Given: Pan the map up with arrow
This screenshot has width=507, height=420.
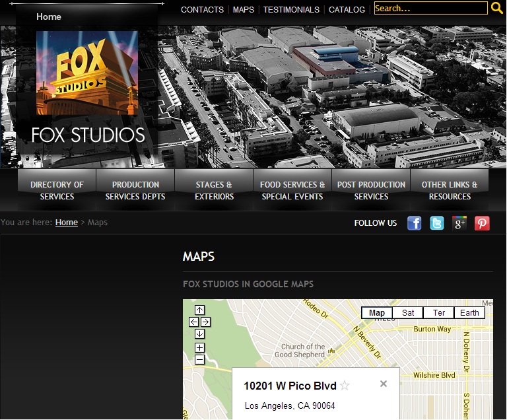Looking at the screenshot, I should (x=199, y=310).
